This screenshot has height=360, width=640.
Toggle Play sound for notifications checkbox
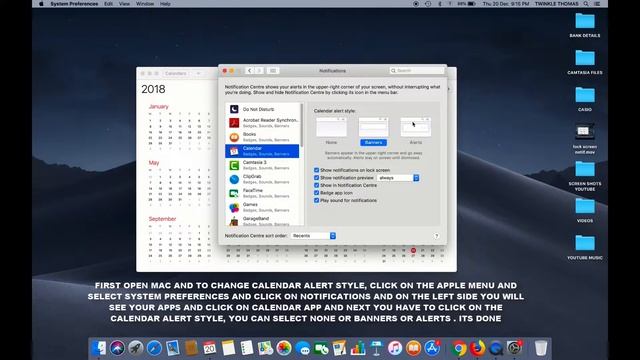click(x=316, y=200)
